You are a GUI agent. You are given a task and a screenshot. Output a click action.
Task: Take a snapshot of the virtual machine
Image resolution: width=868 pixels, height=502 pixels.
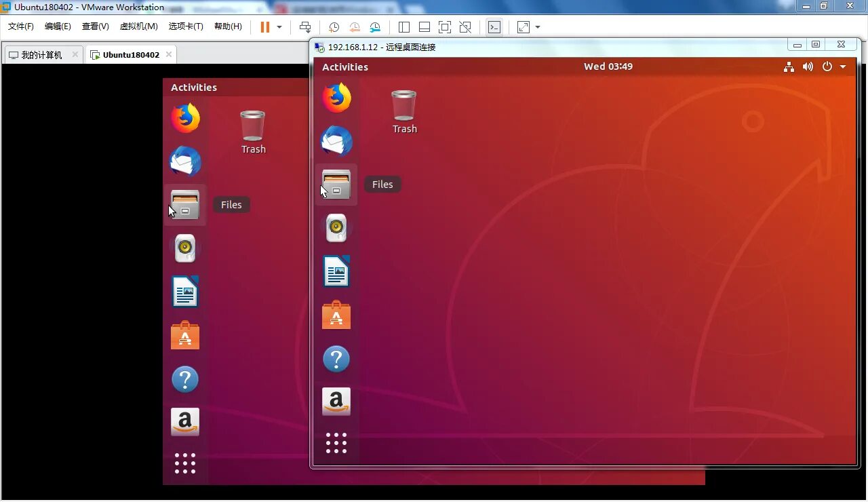click(334, 27)
